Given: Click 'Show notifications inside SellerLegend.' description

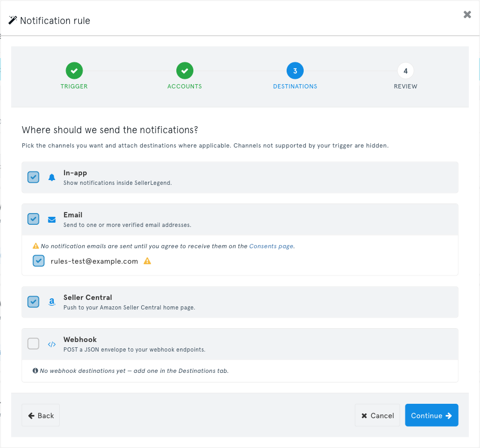Looking at the screenshot, I should [118, 183].
